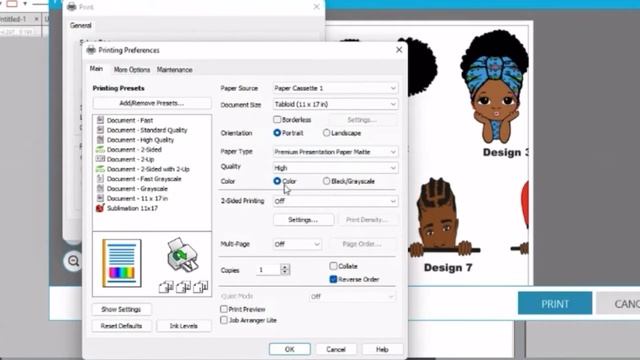Enable Job Arranger Lite checkbox

click(224, 320)
